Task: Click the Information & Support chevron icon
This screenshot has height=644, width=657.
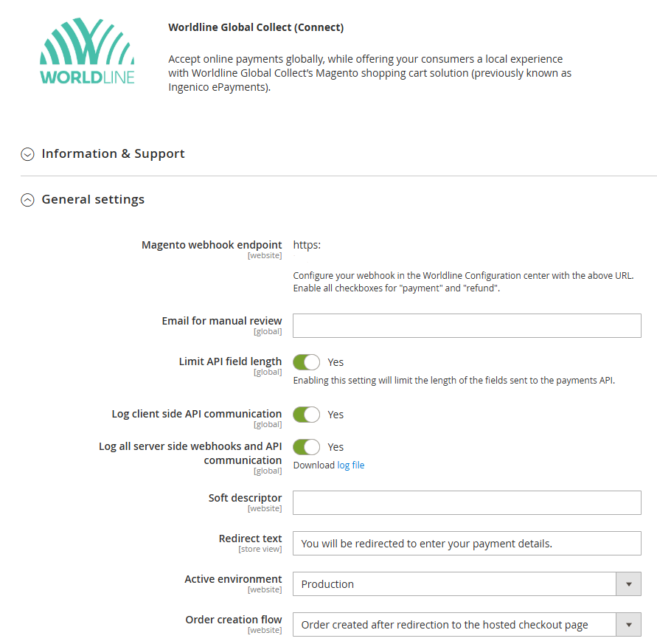Action: coord(27,154)
